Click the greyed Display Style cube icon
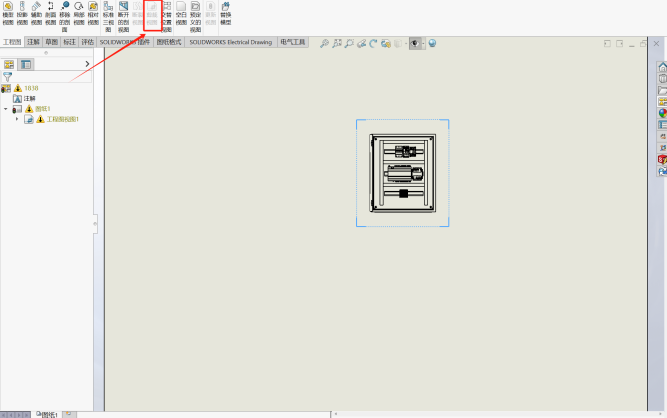Image resolution: width=667 pixels, height=418 pixels. pos(398,43)
